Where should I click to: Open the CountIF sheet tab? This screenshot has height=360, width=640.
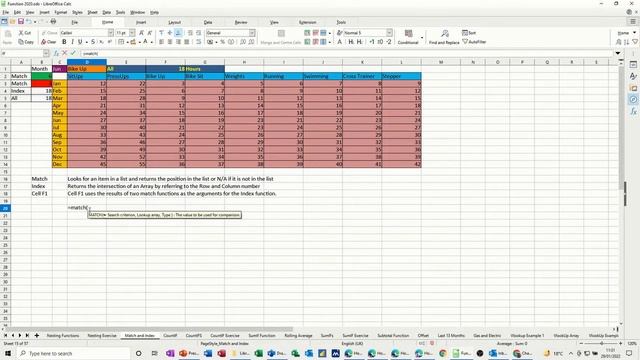click(x=170, y=336)
